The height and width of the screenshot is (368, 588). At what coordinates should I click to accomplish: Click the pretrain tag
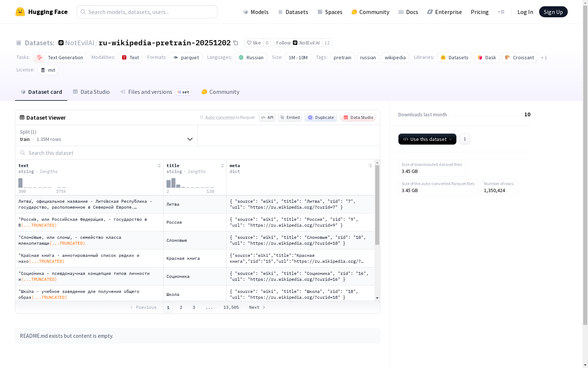[343, 57]
